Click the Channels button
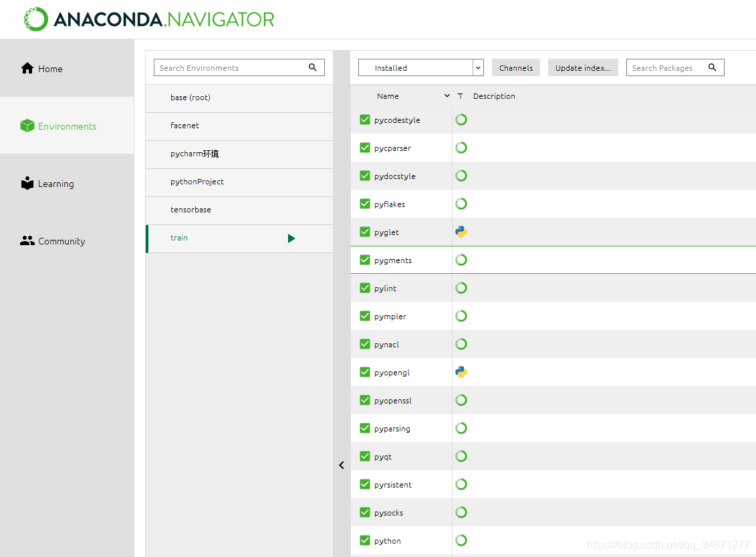The image size is (756, 557). coord(516,67)
